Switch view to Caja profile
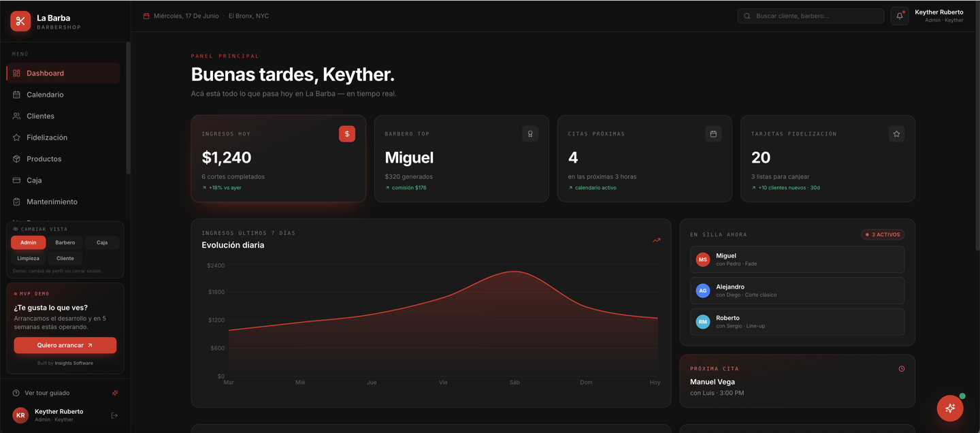The image size is (980, 433). tap(102, 242)
